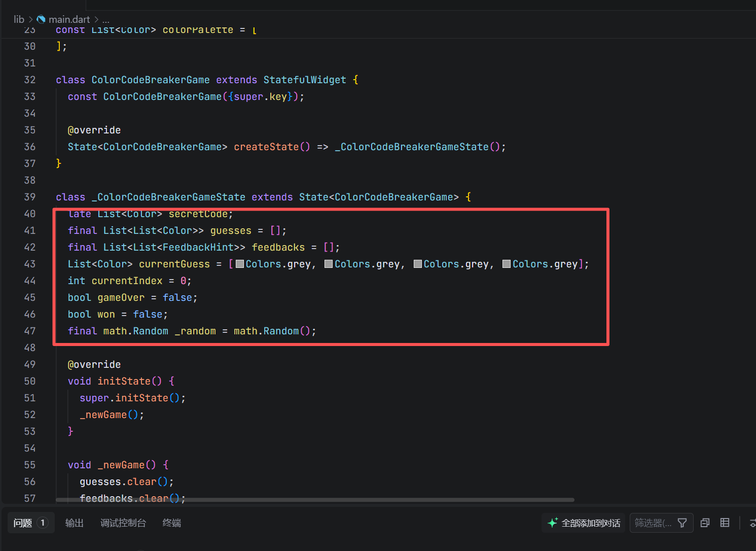The height and width of the screenshot is (551, 756).
Task: Click the fourth Colors.grey color swatch
Action: coord(507,264)
